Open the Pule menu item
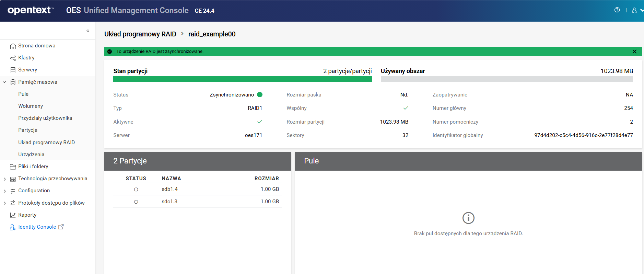This screenshot has width=644, height=274. [23, 94]
